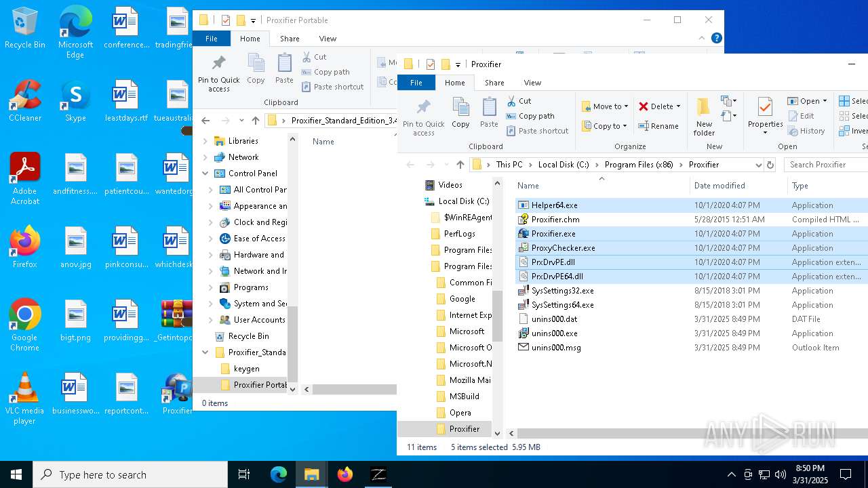Click Local Disk (C:) in breadcrumb

coord(564,165)
